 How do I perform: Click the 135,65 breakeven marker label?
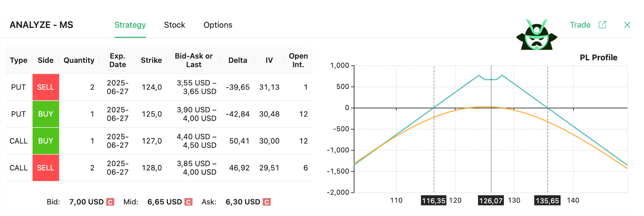tap(547, 200)
